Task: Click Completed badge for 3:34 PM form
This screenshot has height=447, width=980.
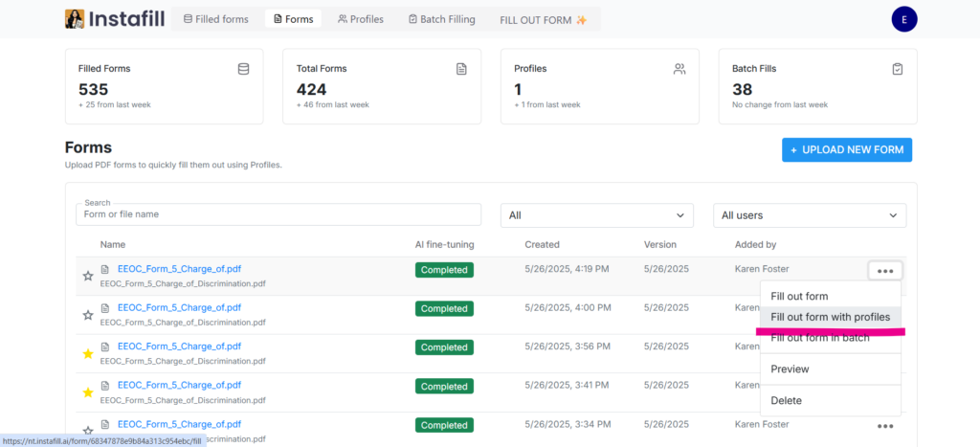Action: [x=444, y=425]
